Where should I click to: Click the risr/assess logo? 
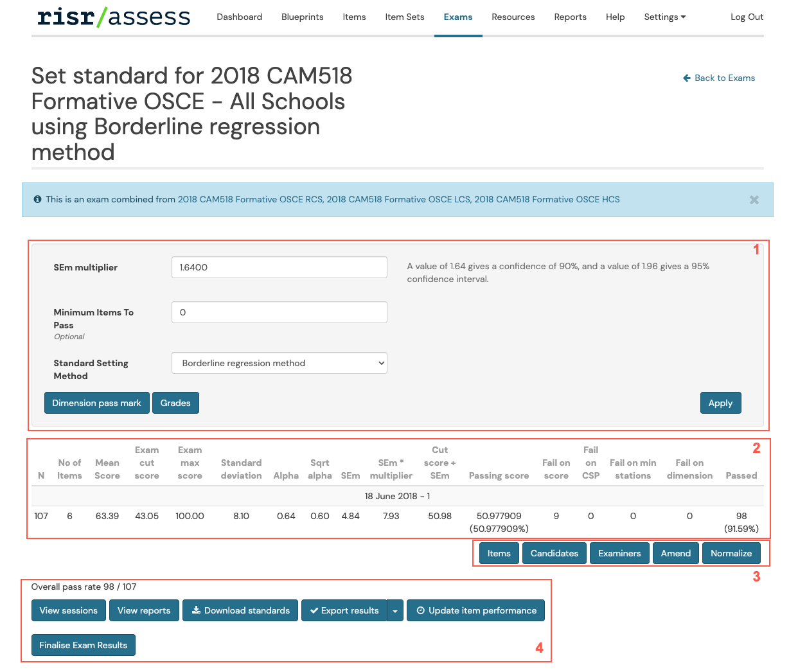coord(113,16)
